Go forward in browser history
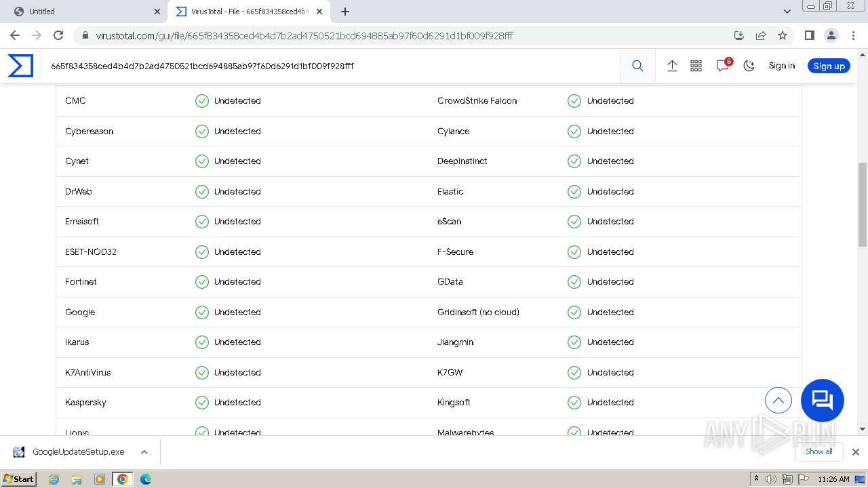This screenshot has height=488, width=868. pyautogui.click(x=37, y=35)
